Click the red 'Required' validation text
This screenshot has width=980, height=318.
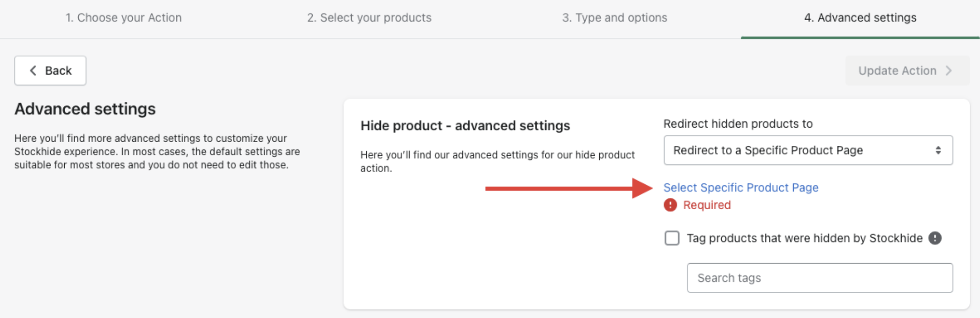[x=707, y=205]
